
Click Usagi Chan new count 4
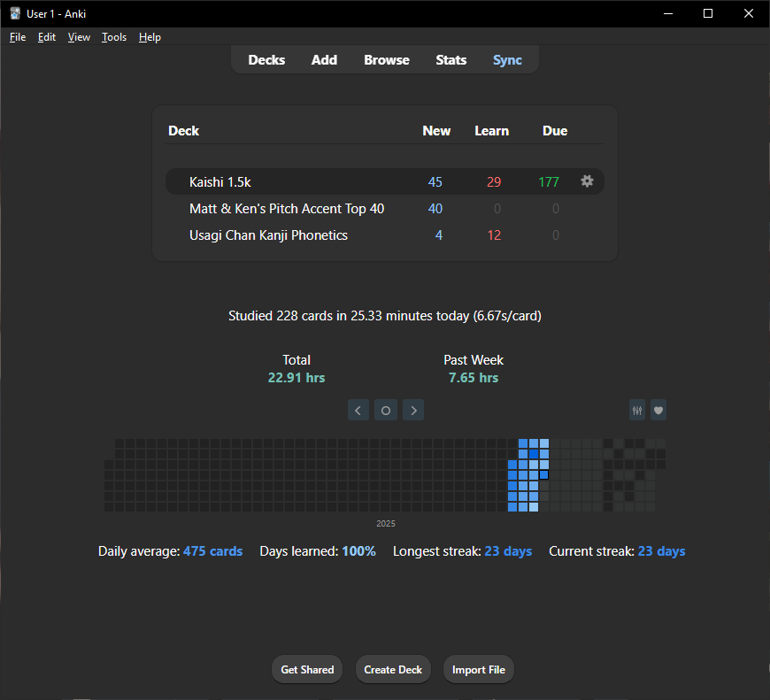click(438, 235)
